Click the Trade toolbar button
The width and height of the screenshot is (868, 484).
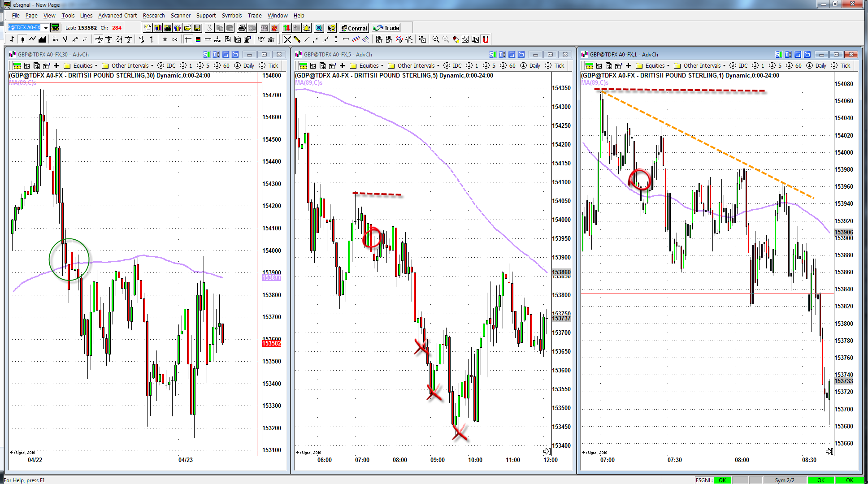pos(386,28)
